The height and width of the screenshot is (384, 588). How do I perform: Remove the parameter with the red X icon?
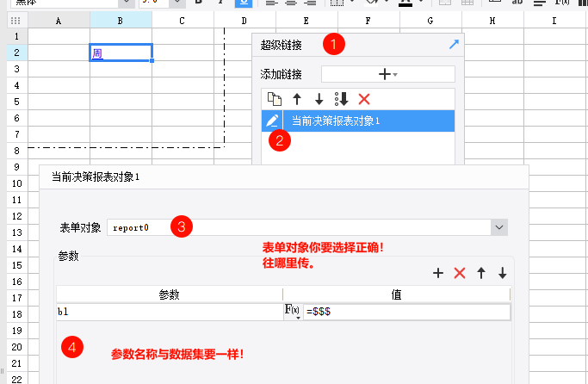click(460, 273)
